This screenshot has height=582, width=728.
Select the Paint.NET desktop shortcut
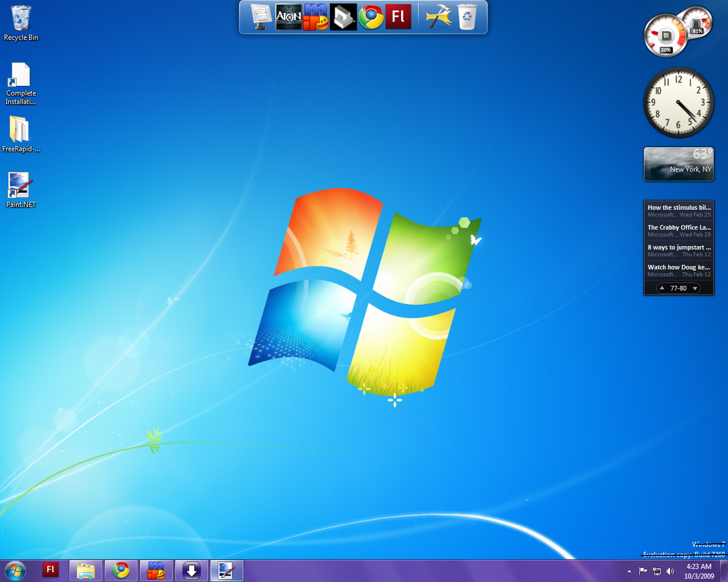(x=20, y=190)
